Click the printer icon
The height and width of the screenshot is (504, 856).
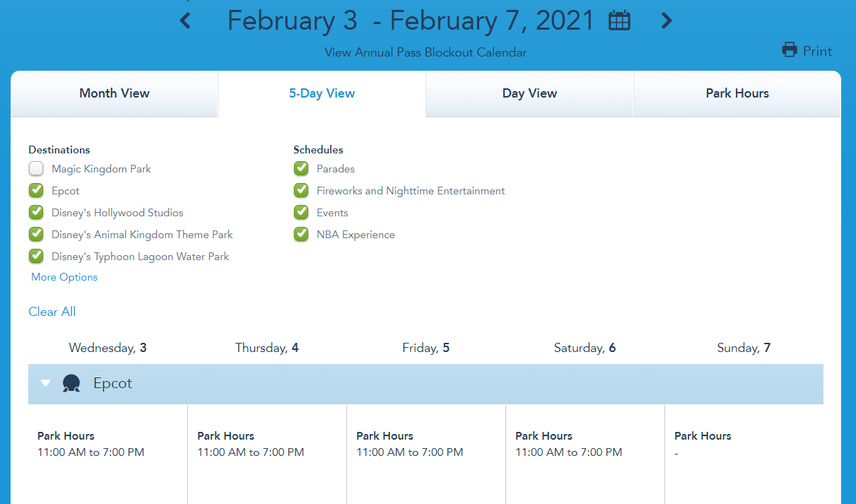coord(790,50)
